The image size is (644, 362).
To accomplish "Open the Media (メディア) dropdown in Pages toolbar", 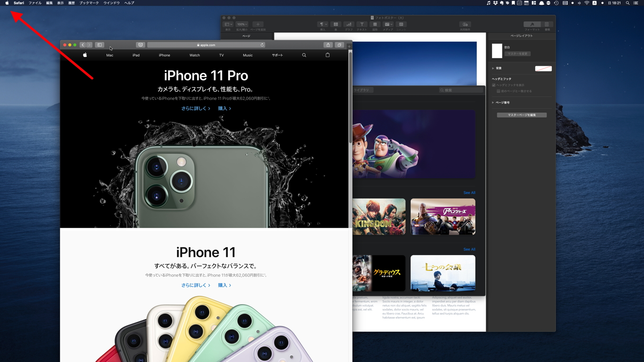I will click(388, 24).
